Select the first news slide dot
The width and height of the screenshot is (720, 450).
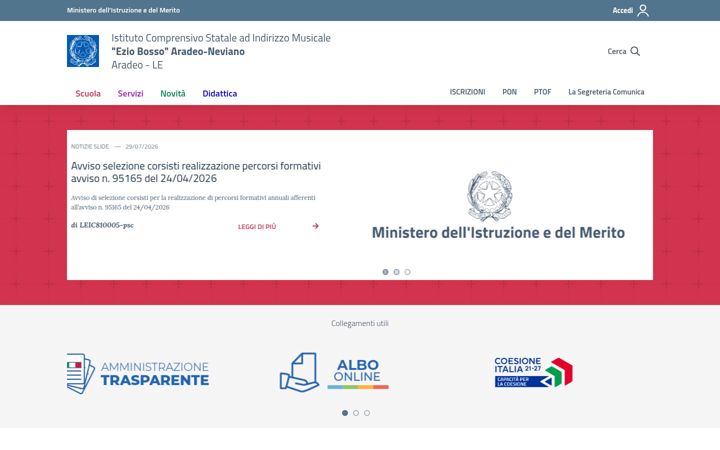pos(385,272)
